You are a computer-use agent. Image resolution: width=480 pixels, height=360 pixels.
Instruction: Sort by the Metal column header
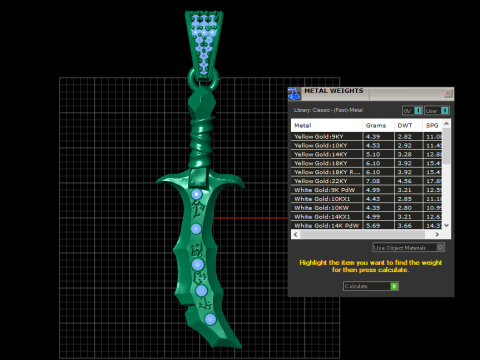(x=327, y=125)
